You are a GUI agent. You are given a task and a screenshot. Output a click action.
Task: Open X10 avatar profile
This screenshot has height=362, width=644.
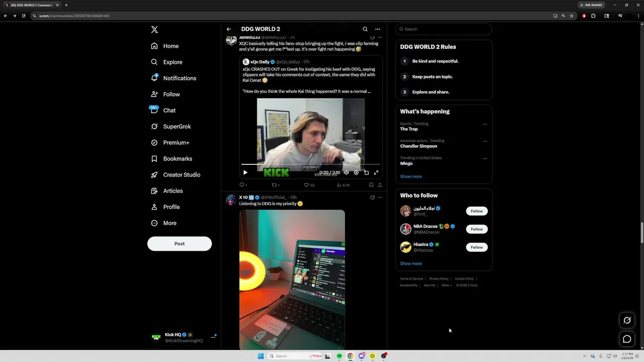click(x=231, y=200)
